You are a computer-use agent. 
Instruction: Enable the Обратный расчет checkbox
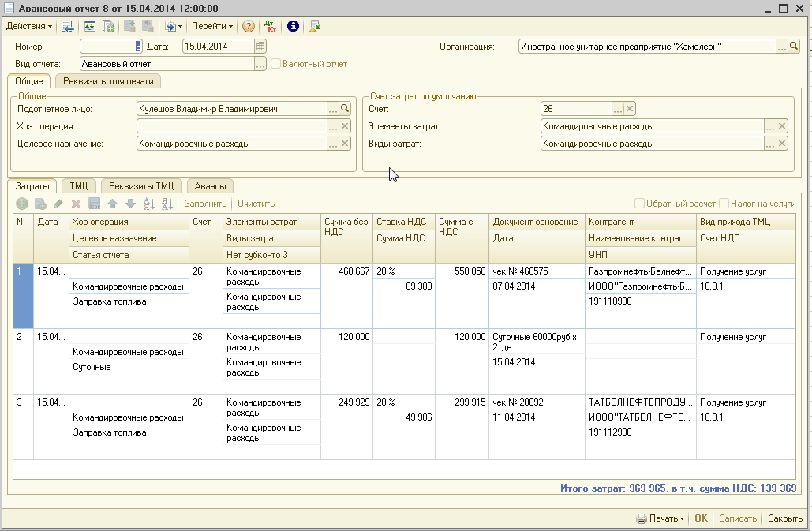[x=641, y=204]
